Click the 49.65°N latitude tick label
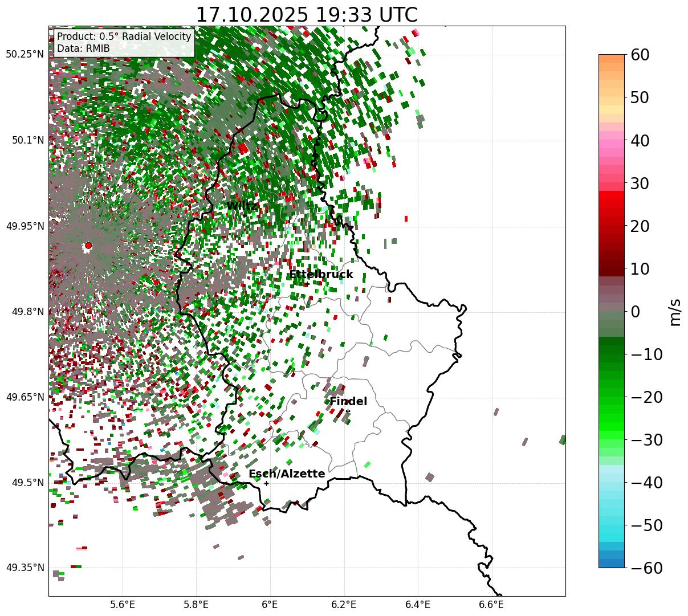 25,397
